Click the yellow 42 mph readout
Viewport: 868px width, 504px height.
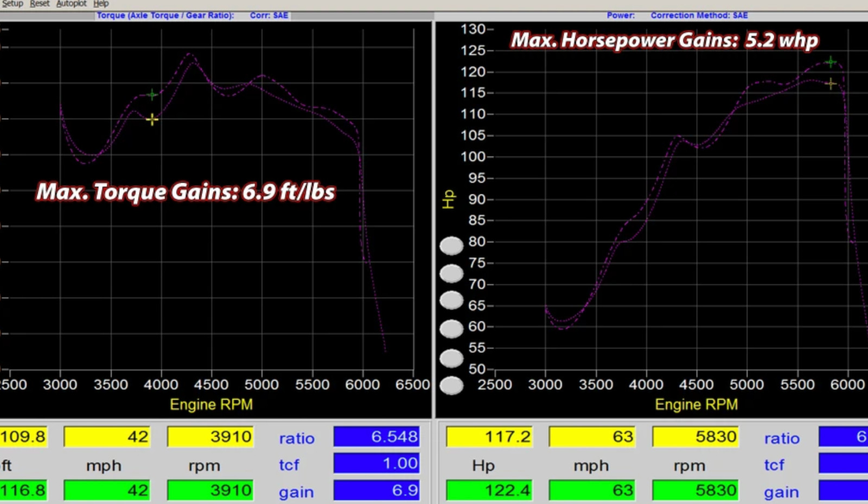click(107, 437)
